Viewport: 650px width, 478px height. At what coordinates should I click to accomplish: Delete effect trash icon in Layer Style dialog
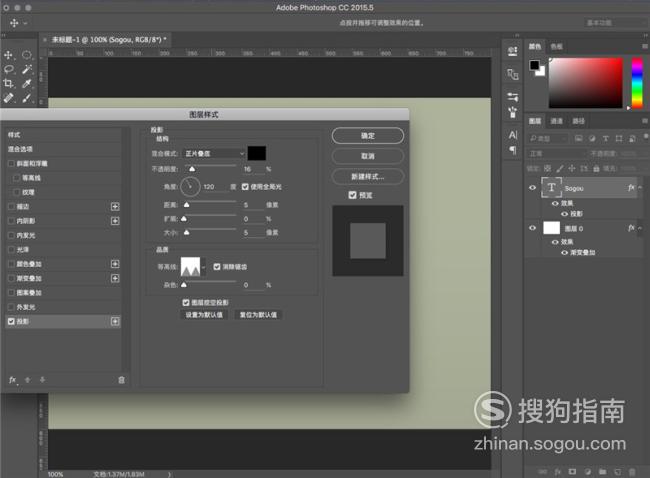pos(121,380)
